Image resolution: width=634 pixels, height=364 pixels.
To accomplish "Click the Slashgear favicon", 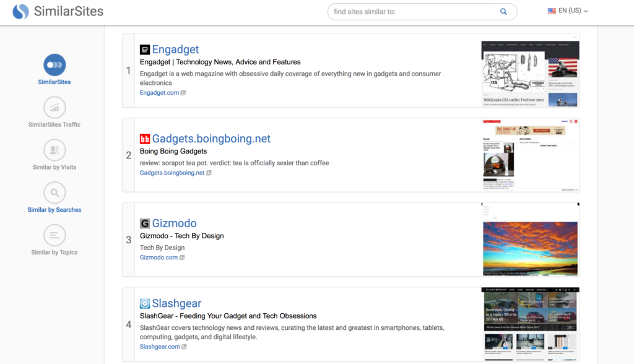I will tap(145, 303).
